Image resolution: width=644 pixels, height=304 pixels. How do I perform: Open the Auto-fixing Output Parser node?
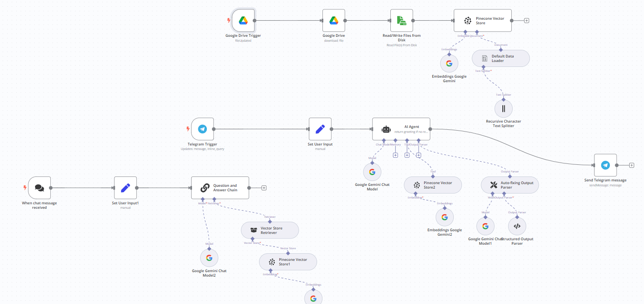(x=510, y=185)
